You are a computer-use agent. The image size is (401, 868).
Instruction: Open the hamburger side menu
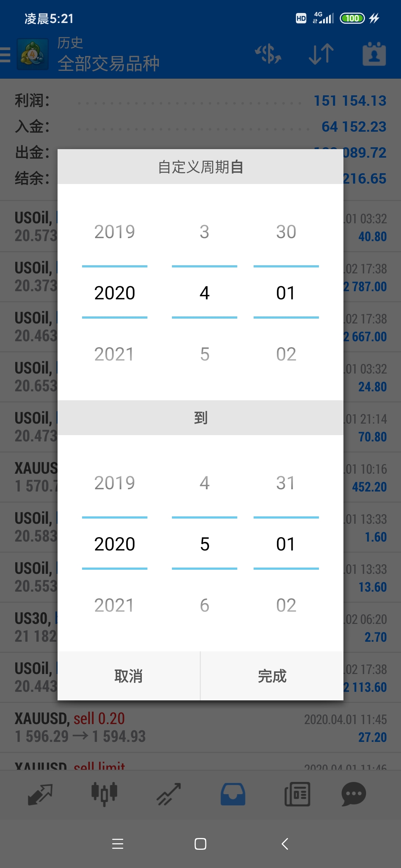coord(5,55)
